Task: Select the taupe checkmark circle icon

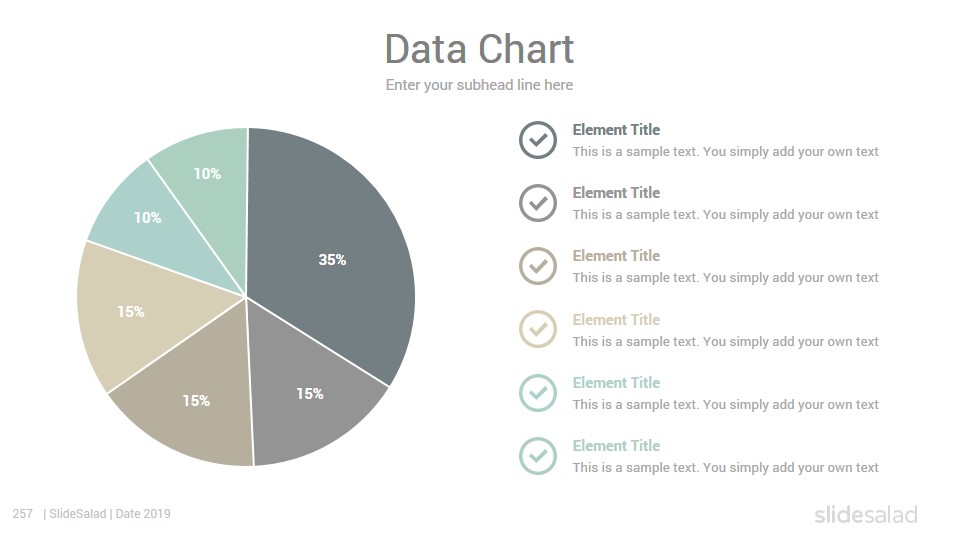Action: (538, 266)
